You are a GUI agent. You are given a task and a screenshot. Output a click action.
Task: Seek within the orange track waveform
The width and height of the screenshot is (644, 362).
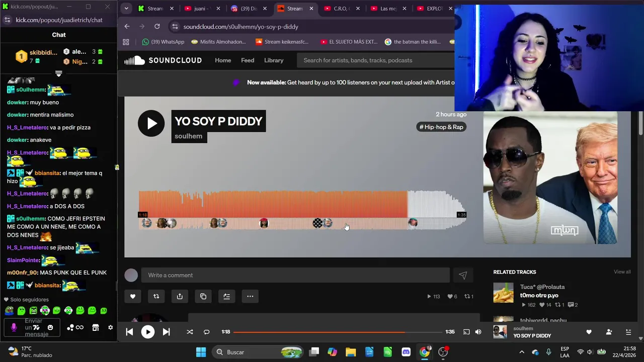273,204
